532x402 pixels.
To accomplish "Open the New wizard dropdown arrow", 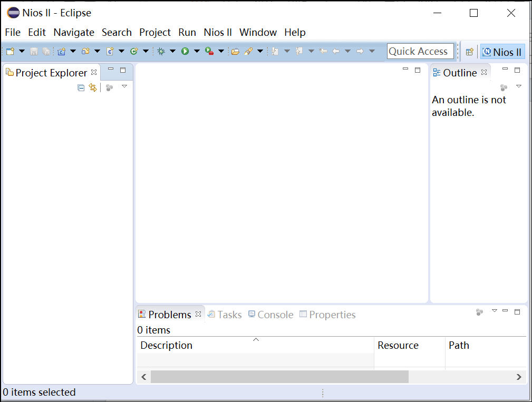I will pyautogui.click(x=22, y=51).
